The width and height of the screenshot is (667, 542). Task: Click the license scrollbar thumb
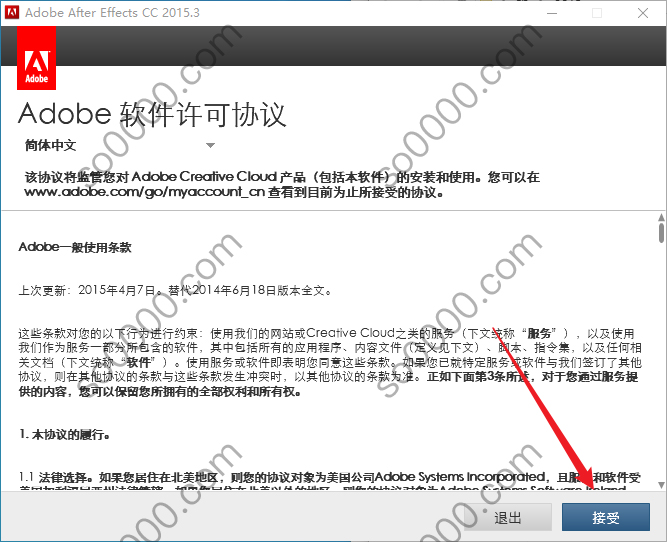660,233
